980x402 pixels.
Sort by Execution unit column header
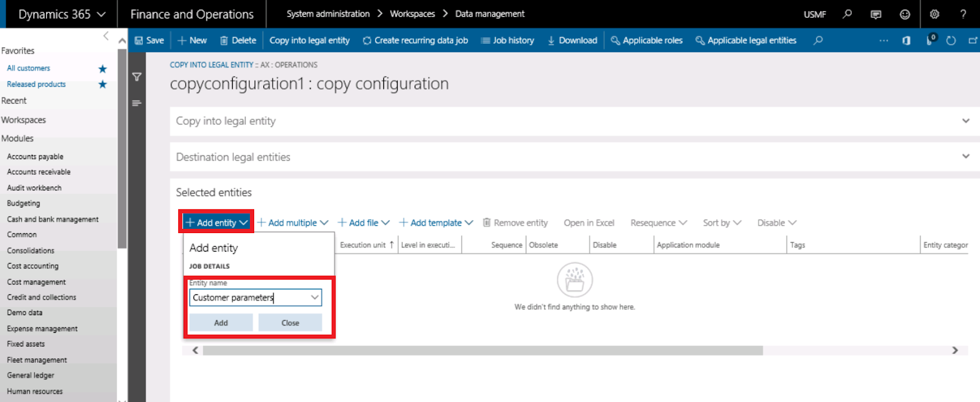coord(366,245)
